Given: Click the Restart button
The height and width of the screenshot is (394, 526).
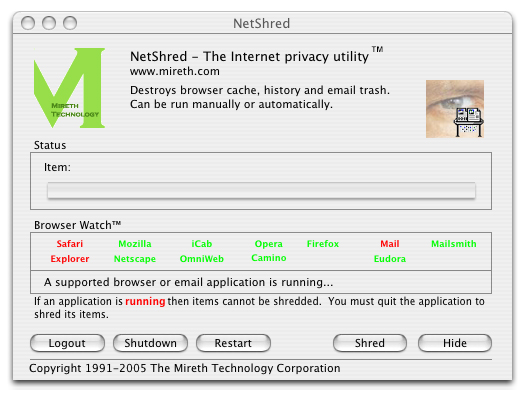Looking at the screenshot, I should pos(233,343).
